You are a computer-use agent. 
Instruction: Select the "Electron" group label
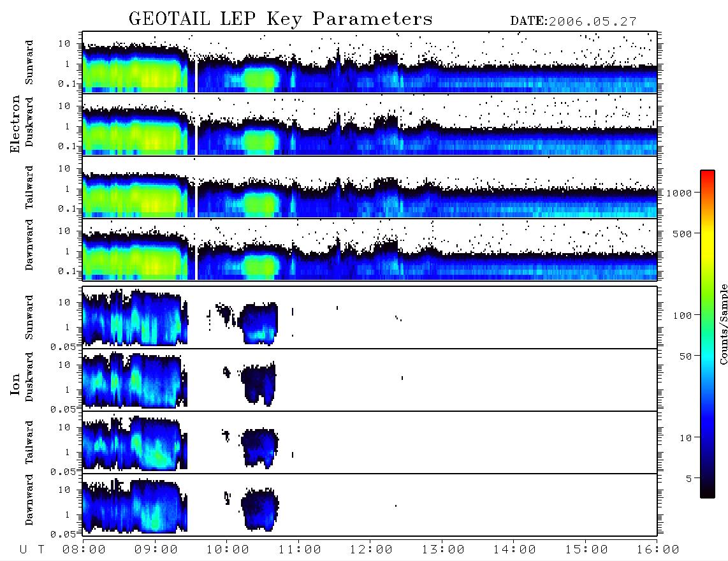(15, 124)
